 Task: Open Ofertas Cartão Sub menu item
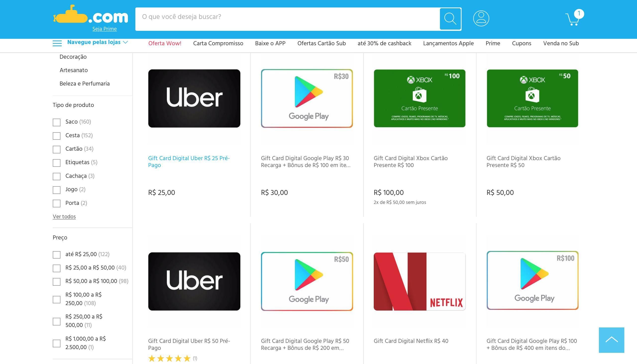click(321, 43)
